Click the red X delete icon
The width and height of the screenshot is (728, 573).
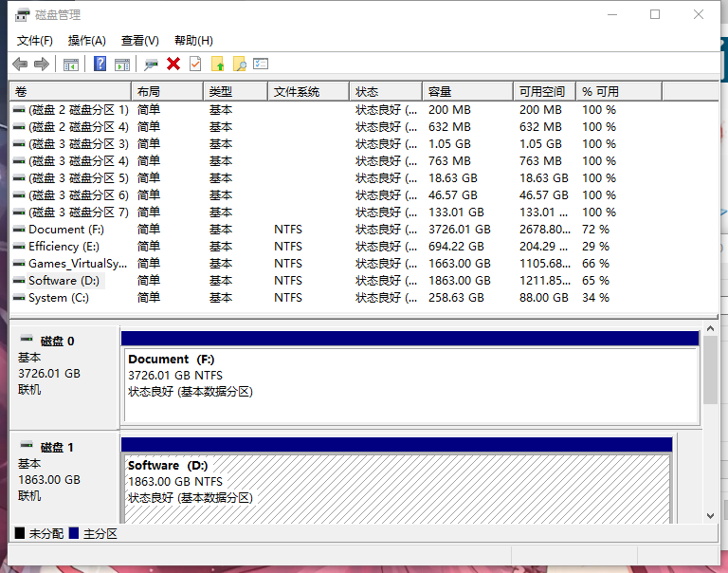point(173,64)
